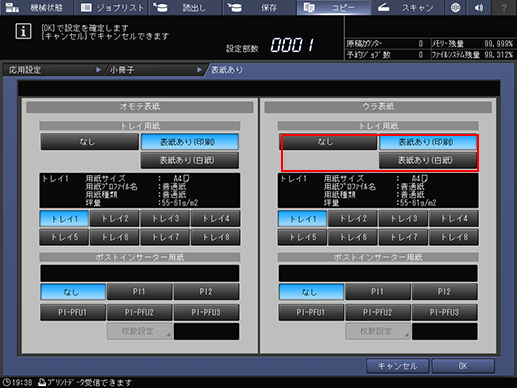
Task: Select PI-PFU2 for オモテ表紙
Action: point(140,312)
